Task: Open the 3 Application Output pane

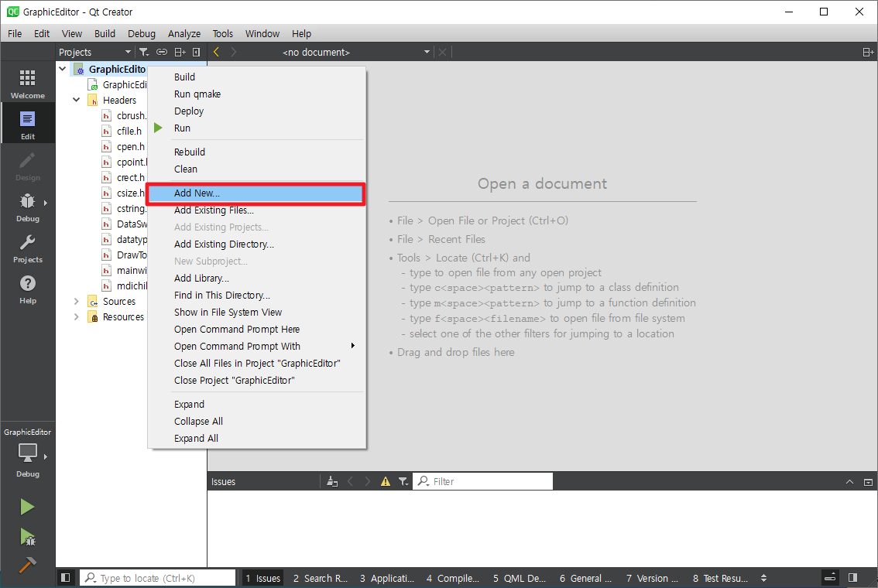Action: pos(387,578)
